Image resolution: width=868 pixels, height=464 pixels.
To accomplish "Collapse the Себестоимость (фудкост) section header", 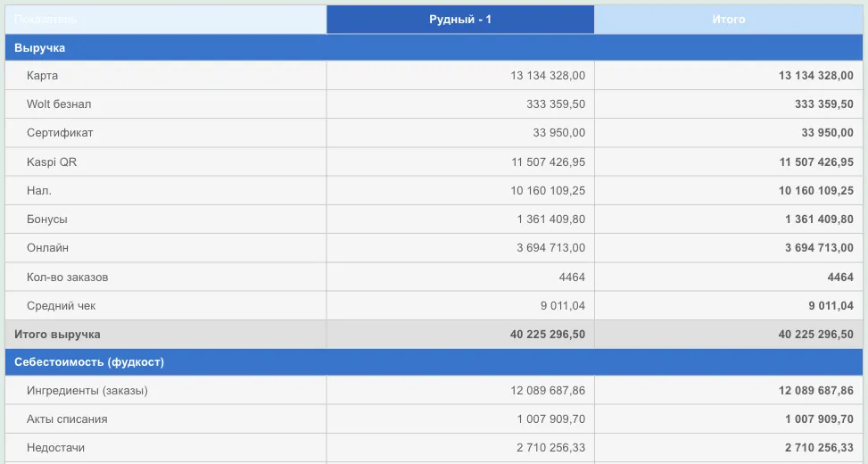I will click(x=434, y=362).
